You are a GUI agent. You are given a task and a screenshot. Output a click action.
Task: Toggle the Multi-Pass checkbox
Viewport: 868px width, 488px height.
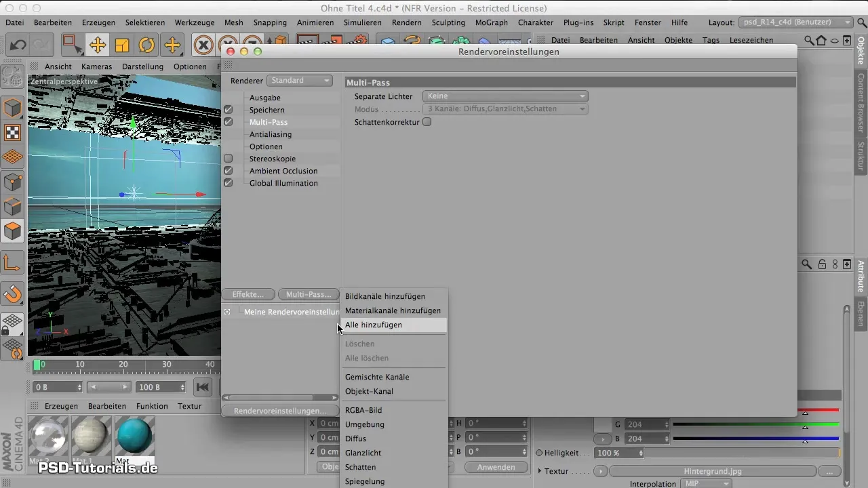coord(229,122)
